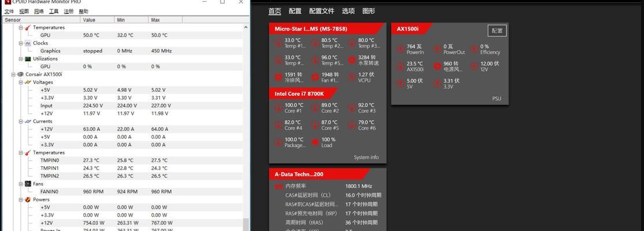This screenshot has height=231, width=644.
Task: Click the 配置 button on the AX1500i card
Action: [x=498, y=31]
